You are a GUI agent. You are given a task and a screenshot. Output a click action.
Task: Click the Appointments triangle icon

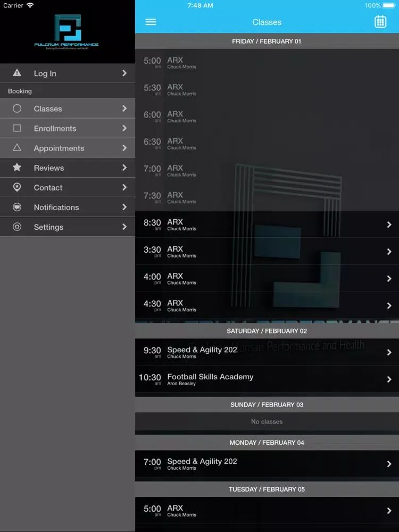pyautogui.click(x=17, y=147)
